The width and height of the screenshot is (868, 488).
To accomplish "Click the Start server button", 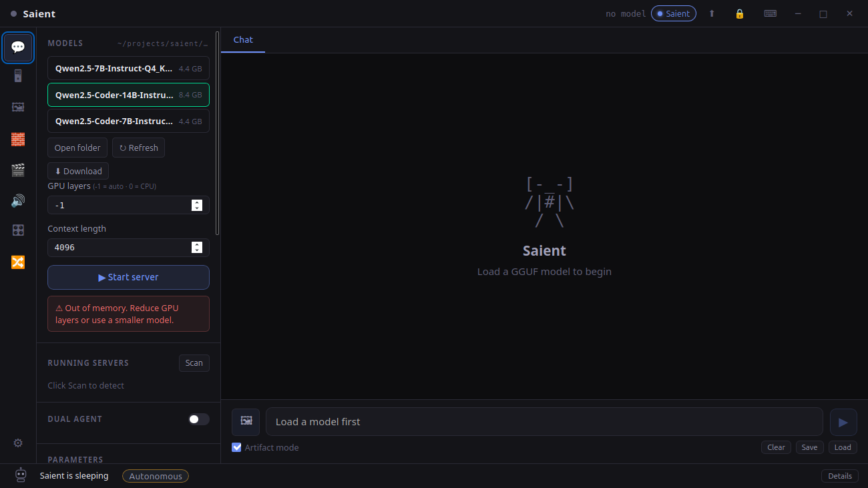I will (128, 277).
